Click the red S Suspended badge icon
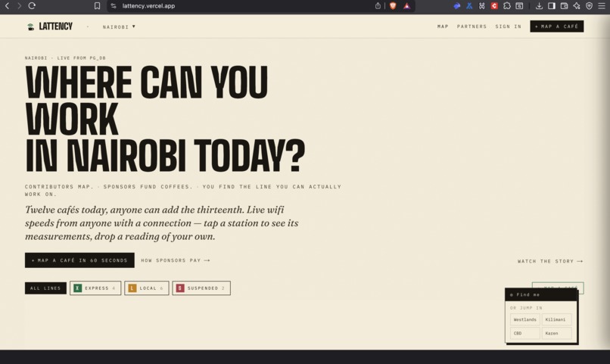Image resolution: width=610 pixels, height=364 pixels. pyautogui.click(x=180, y=288)
